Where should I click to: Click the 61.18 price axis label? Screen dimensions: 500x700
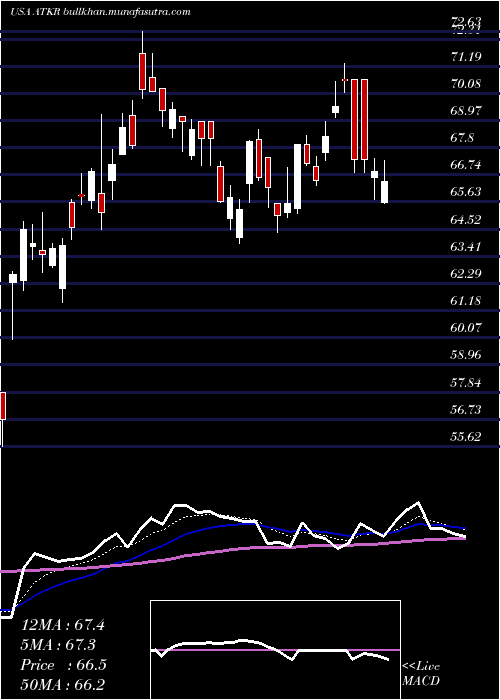[x=466, y=301]
